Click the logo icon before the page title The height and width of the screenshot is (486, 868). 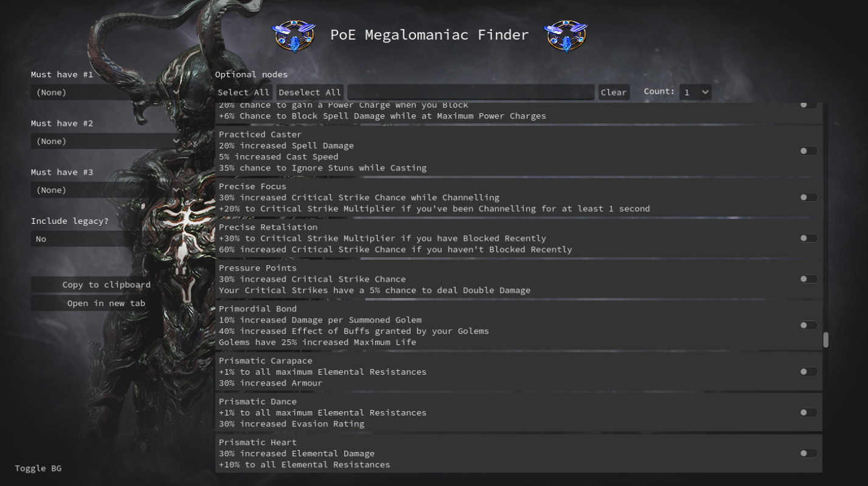pyautogui.click(x=294, y=36)
